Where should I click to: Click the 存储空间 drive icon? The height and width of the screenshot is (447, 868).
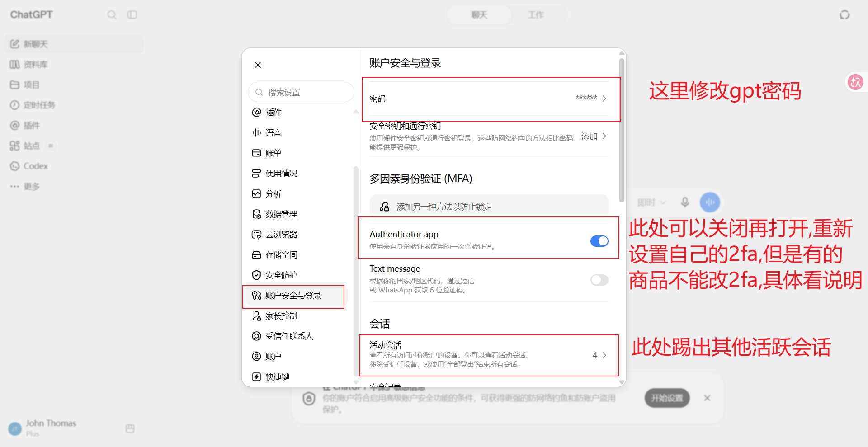(256, 255)
